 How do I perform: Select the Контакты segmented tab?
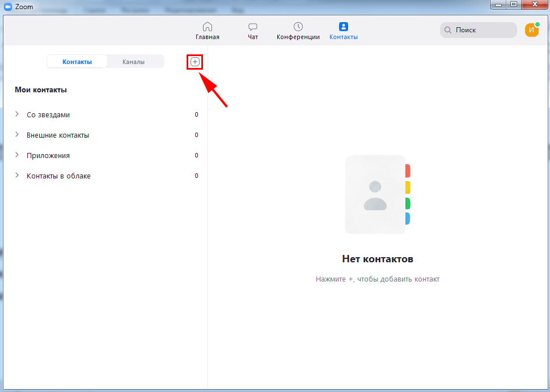77,62
